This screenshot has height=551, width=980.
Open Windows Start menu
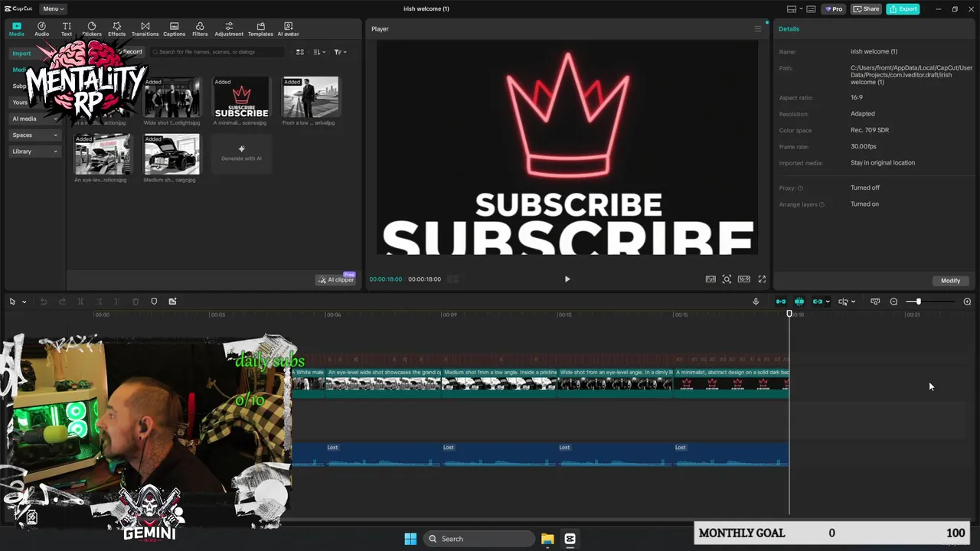pos(410,539)
